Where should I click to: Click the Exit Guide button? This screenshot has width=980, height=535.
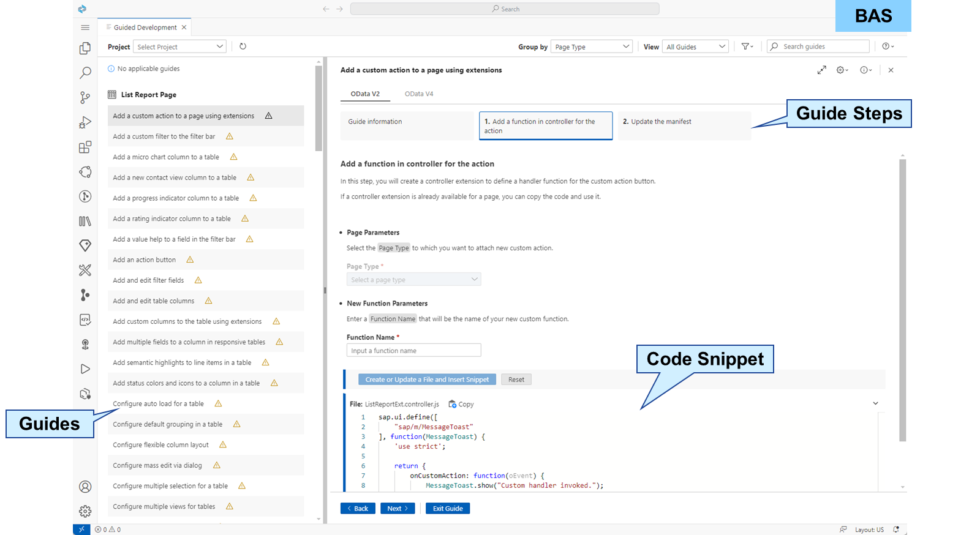click(x=448, y=508)
